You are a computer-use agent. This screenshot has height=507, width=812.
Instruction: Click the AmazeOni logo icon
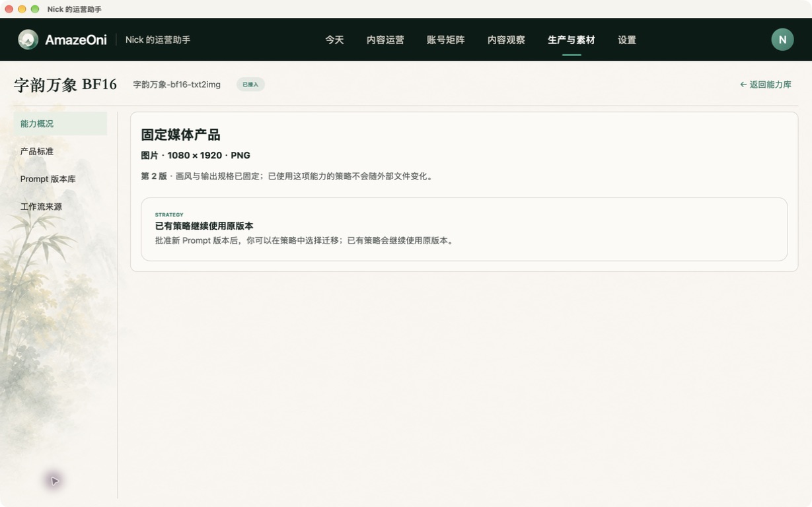28,40
